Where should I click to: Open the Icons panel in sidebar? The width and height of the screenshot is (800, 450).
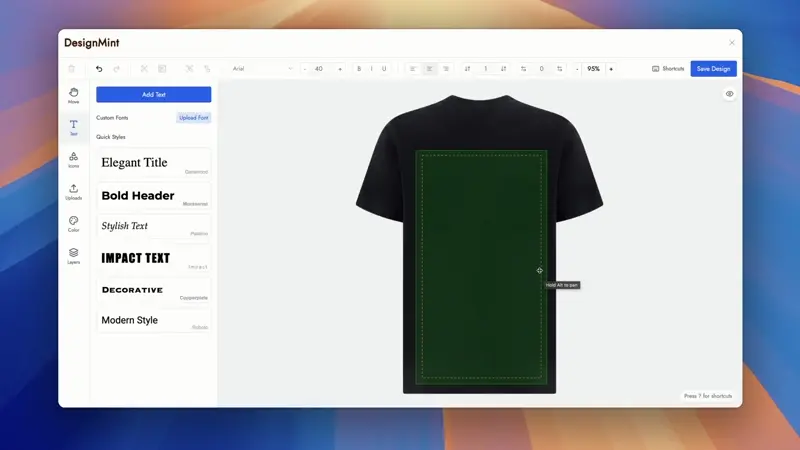73,160
